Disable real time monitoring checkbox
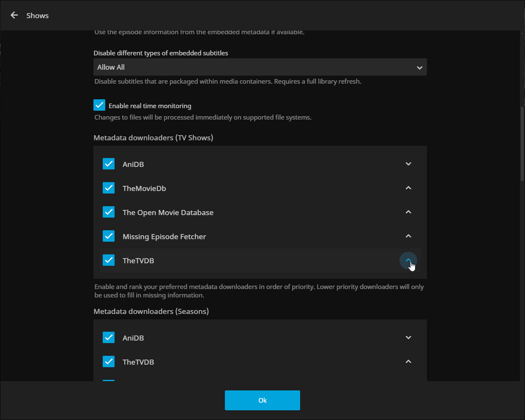 pos(99,105)
